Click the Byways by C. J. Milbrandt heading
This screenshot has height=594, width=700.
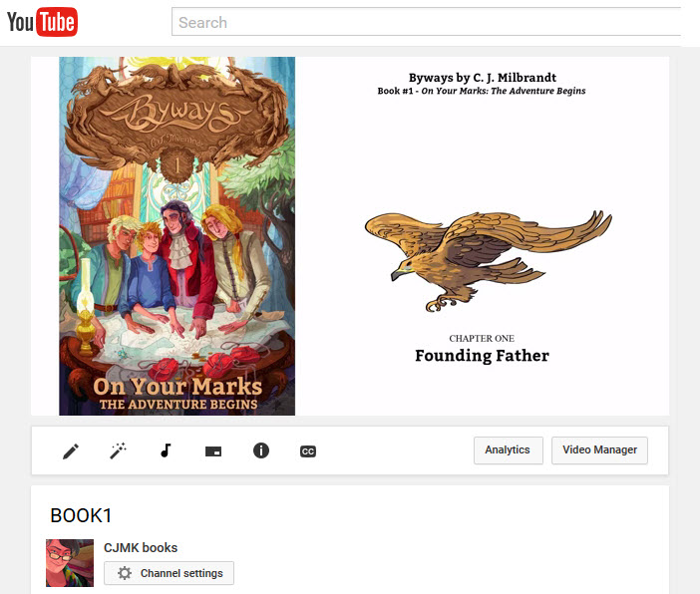coord(482,78)
